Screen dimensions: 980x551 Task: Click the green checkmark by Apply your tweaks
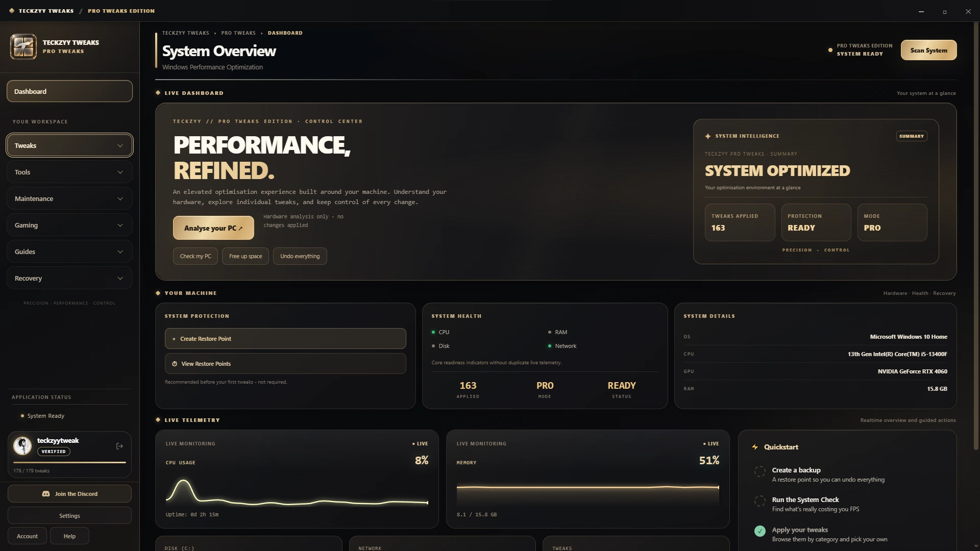coord(760,531)
